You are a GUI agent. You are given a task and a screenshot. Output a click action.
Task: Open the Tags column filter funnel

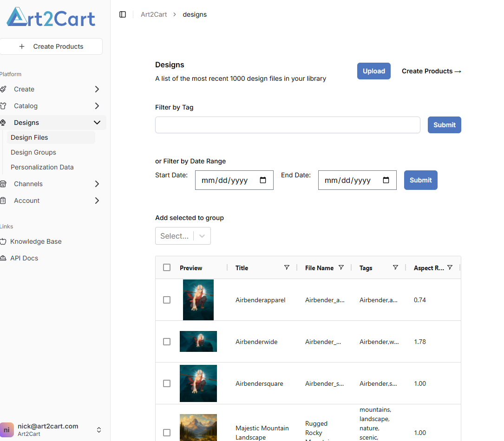pos(395,267)
